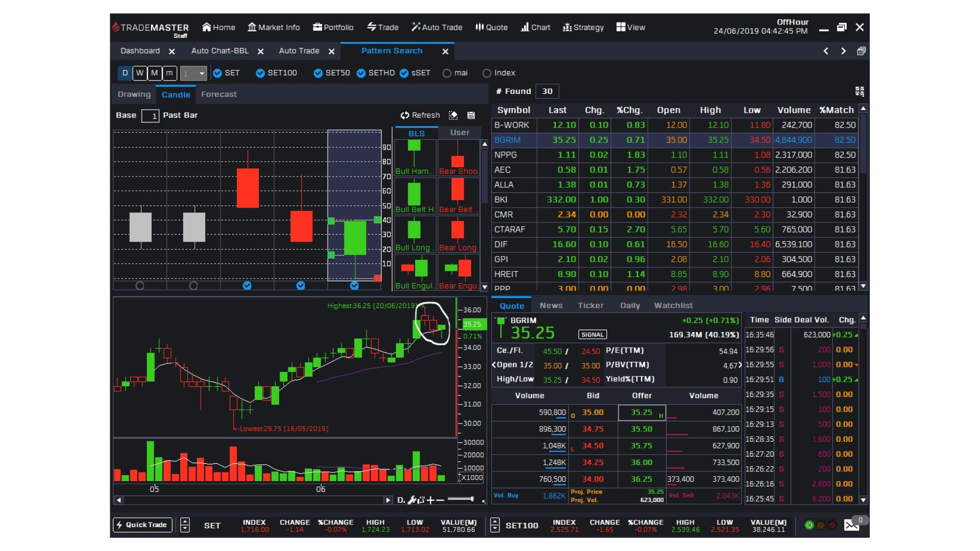This screenshot has width=980, height=551.
Task: Open the Auto Trade menu in the top bar
Action: 437,27
